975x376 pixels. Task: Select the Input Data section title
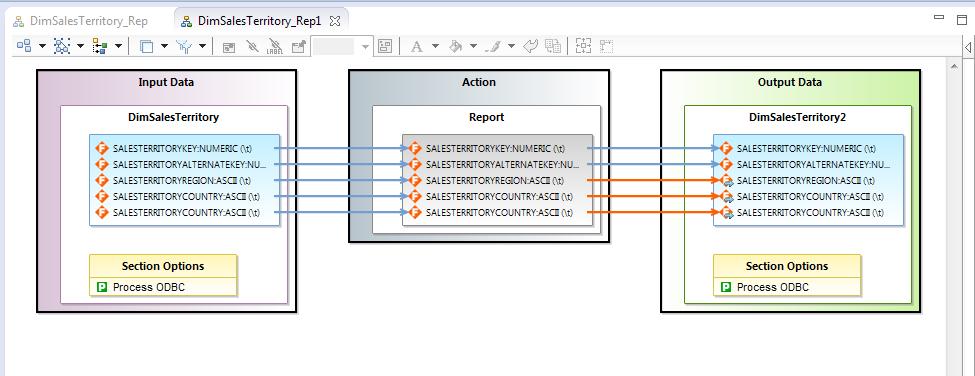click(x=166, y=82)
